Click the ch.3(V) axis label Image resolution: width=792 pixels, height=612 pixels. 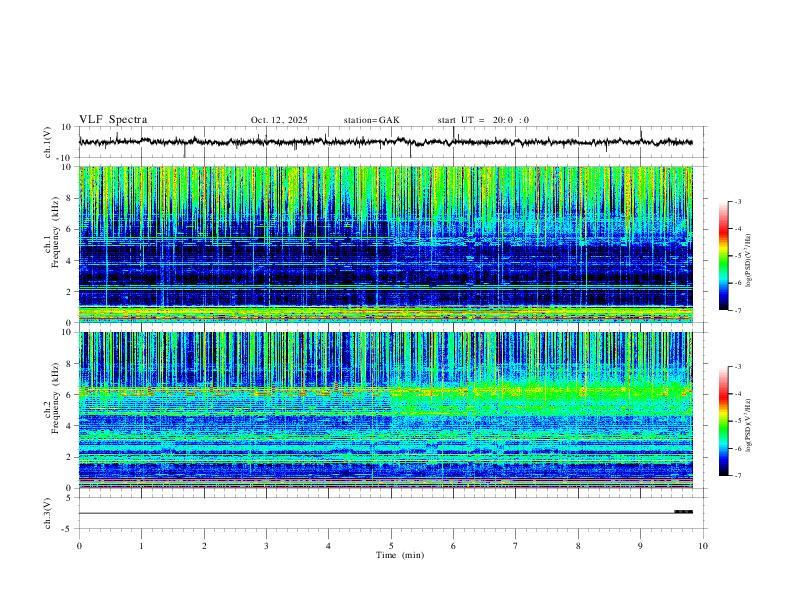coord(47,513)
